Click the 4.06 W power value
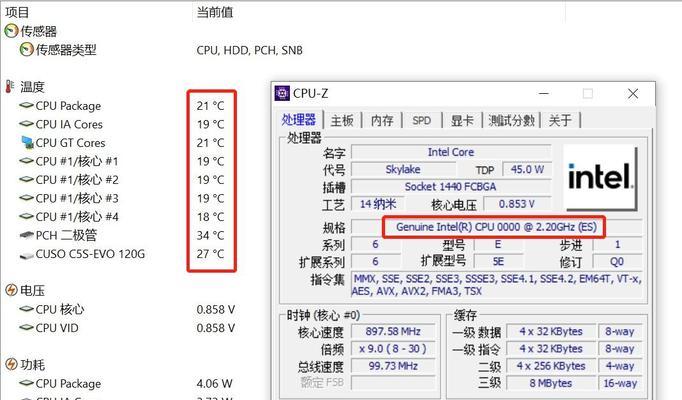Viewport: 682px width, 400px height. 214,383
